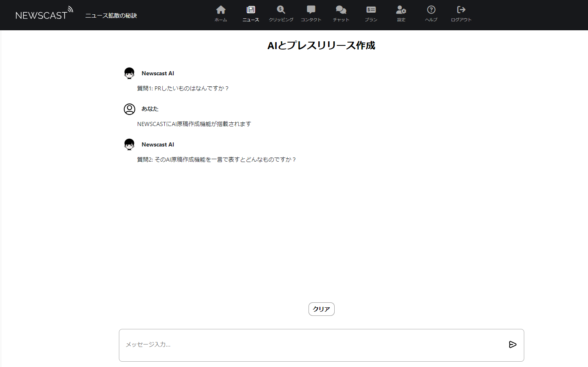This screenshot has height=367, width=588.
Task: Open the チャット speech bubbles icon
Action: click(341, 10)
